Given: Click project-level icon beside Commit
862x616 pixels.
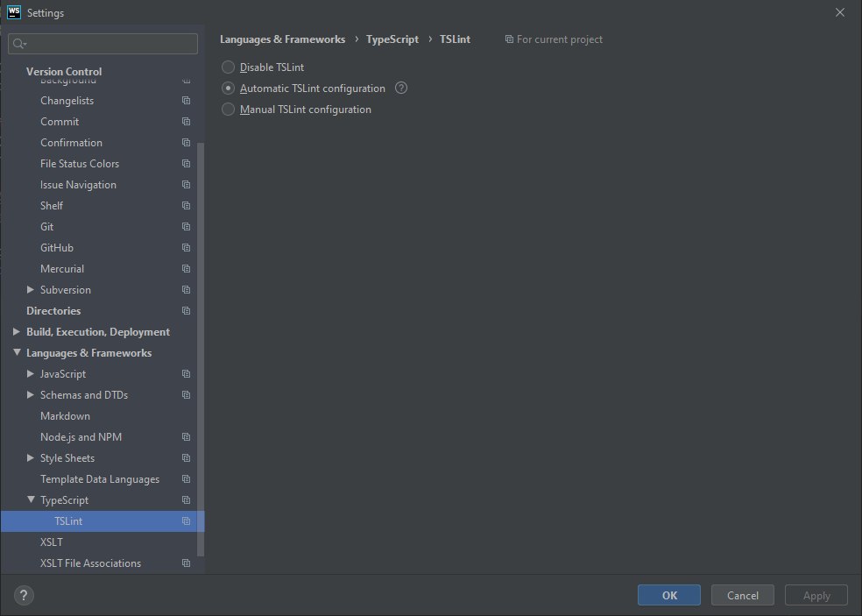Looking at the screenshot, I should (x=187, y=122).
